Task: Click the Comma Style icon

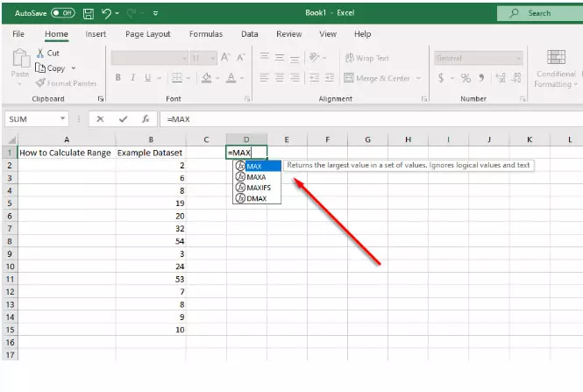Action: pos(481,78)
